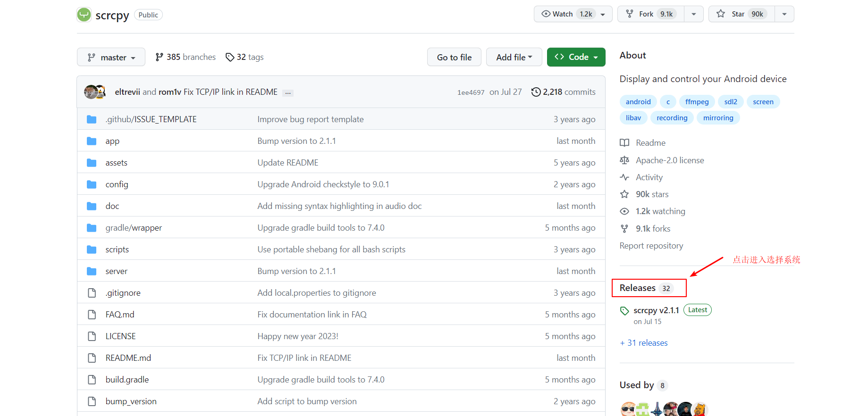Screen dimensions: 868x416
Task: Select the recording topic tag
Action: click(672, 118)
